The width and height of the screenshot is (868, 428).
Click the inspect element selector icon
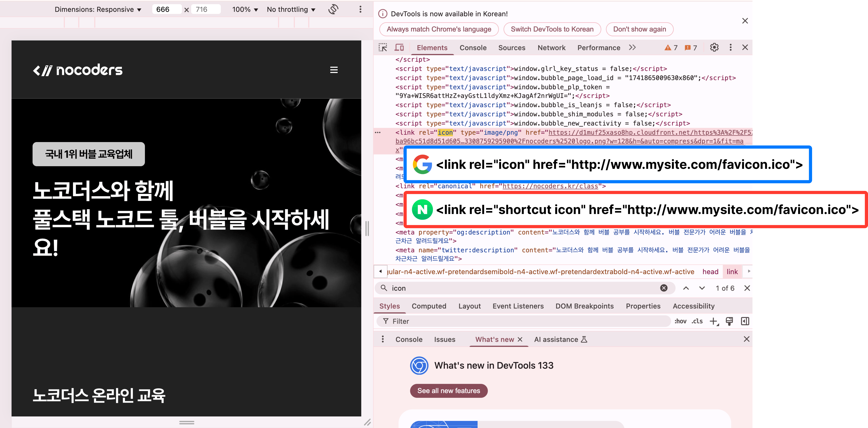click(x=383, y=48)
